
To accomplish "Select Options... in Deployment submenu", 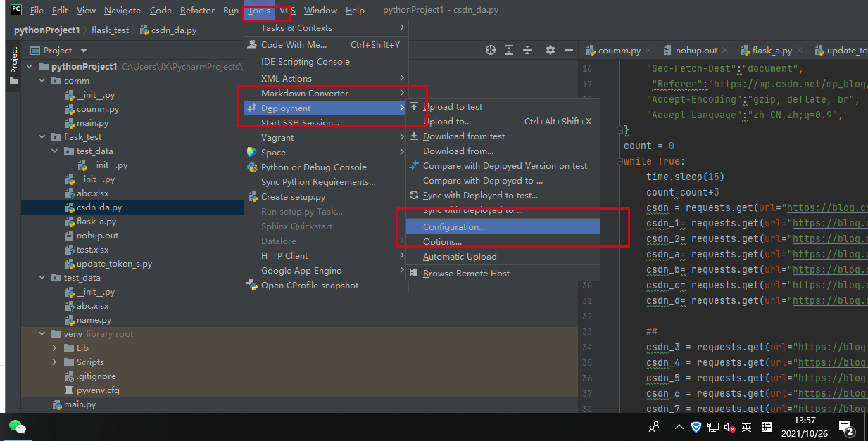I will 503,241.
